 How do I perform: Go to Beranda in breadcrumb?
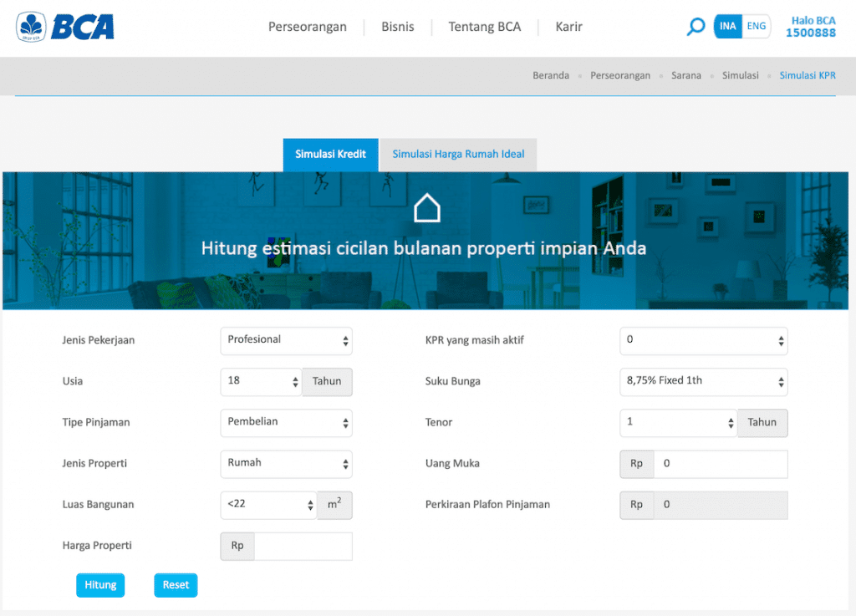550,75
